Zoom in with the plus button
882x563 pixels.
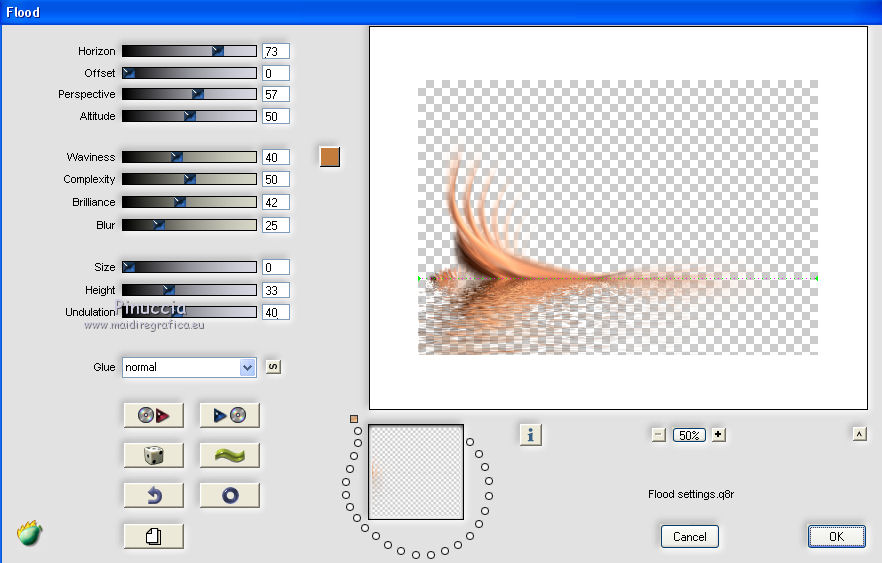718,434
